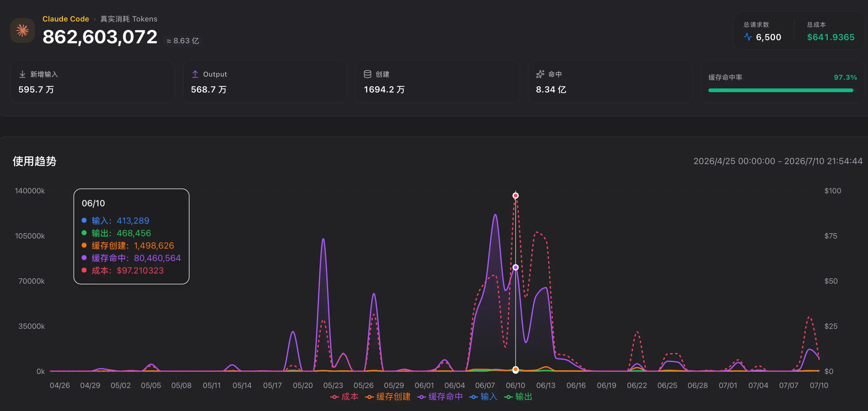This screenshot has height=411, width=868.
Task: Click the Claude Code starburst logo icon
Action: pyautogui.click(x=22, y=31)
